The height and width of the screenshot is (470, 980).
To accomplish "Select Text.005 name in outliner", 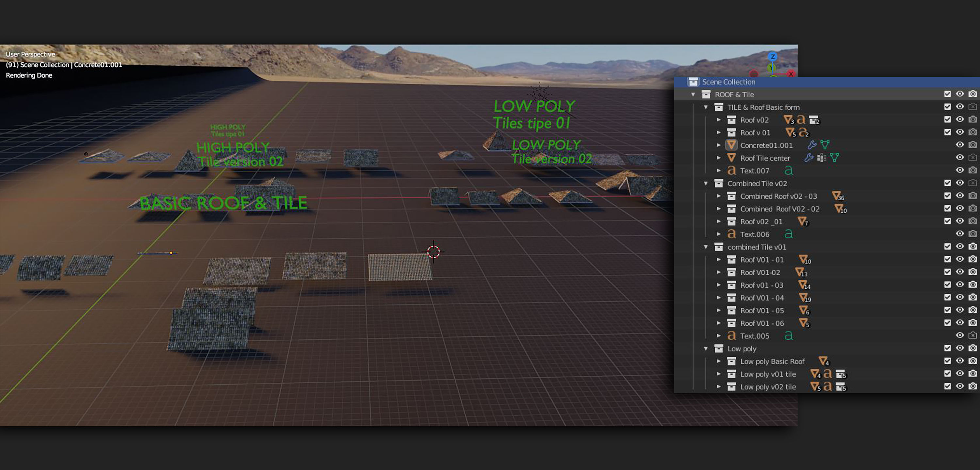I will coord(754,336).
